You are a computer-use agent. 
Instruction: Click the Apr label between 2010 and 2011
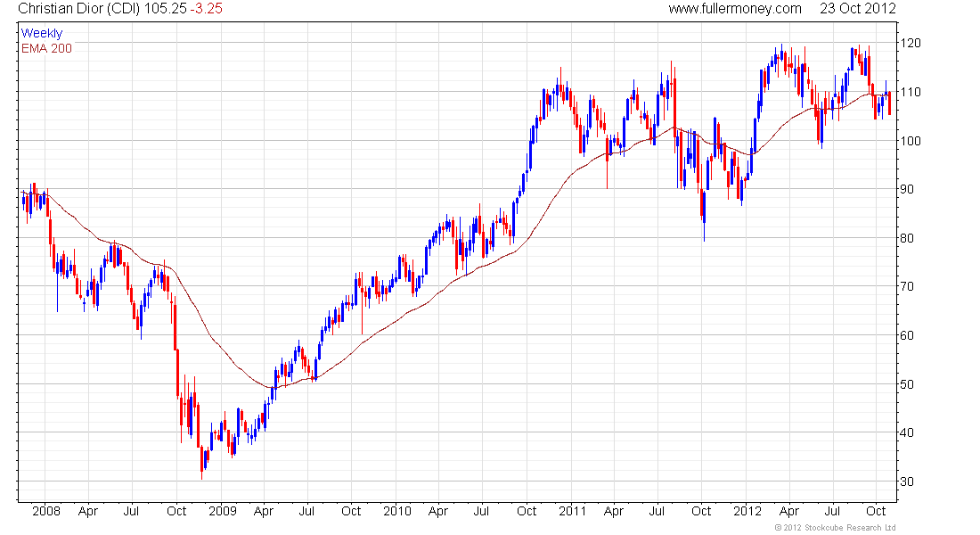(x=438, y=511)
